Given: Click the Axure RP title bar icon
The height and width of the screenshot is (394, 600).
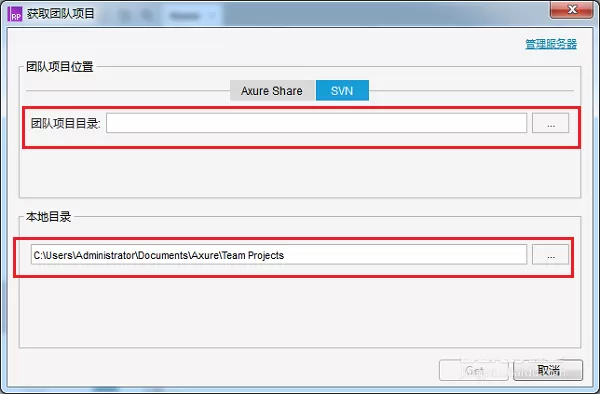Looking at the screenshot, I should (15, 14).
